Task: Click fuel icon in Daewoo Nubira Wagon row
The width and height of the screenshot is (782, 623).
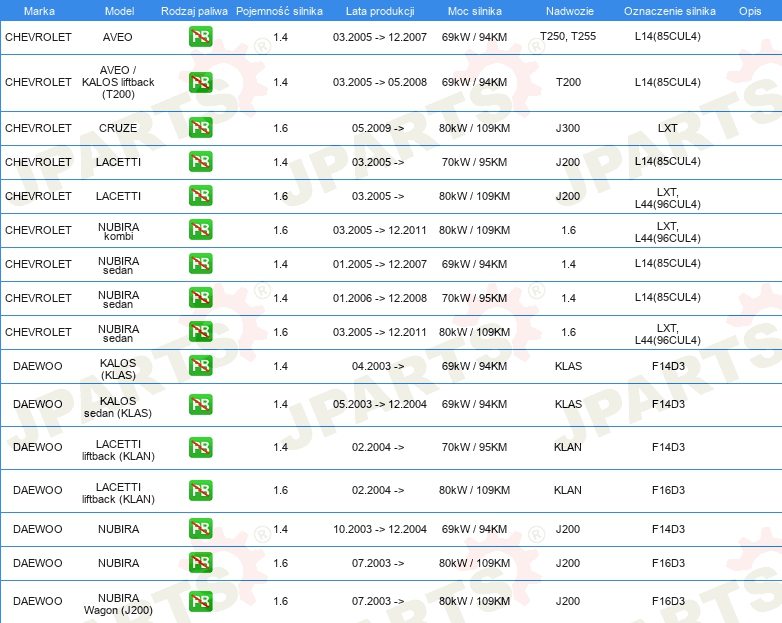Action: (200, 601)
